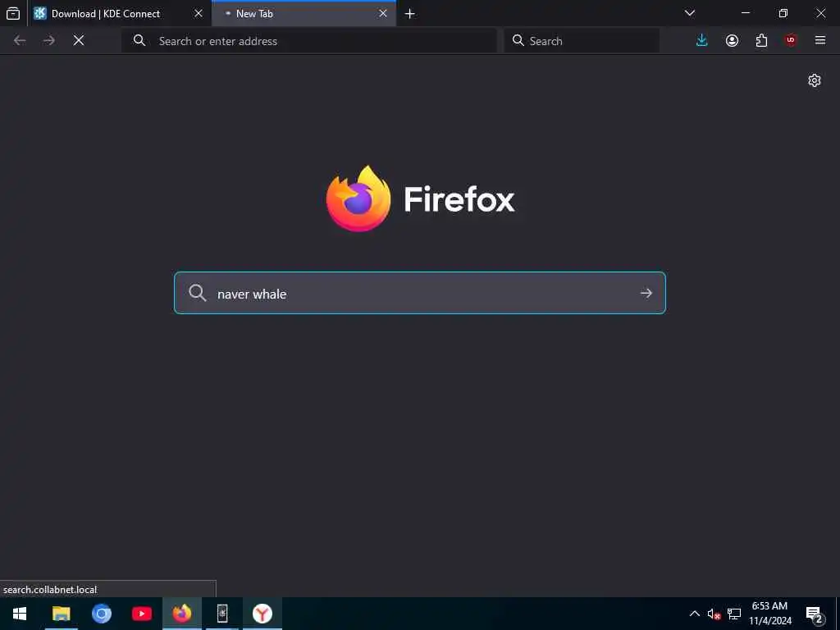Restore down the Firefox window
The image size is (840, 630).
tap(783, 13)
